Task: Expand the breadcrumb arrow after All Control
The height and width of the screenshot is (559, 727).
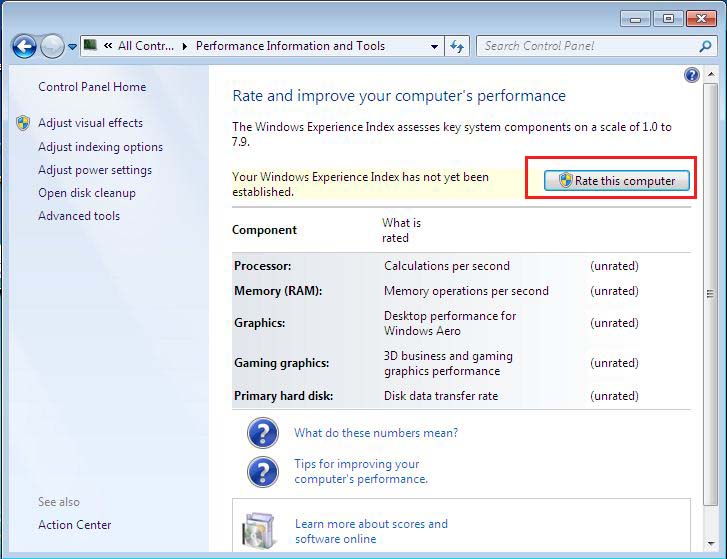Action: 185,46
